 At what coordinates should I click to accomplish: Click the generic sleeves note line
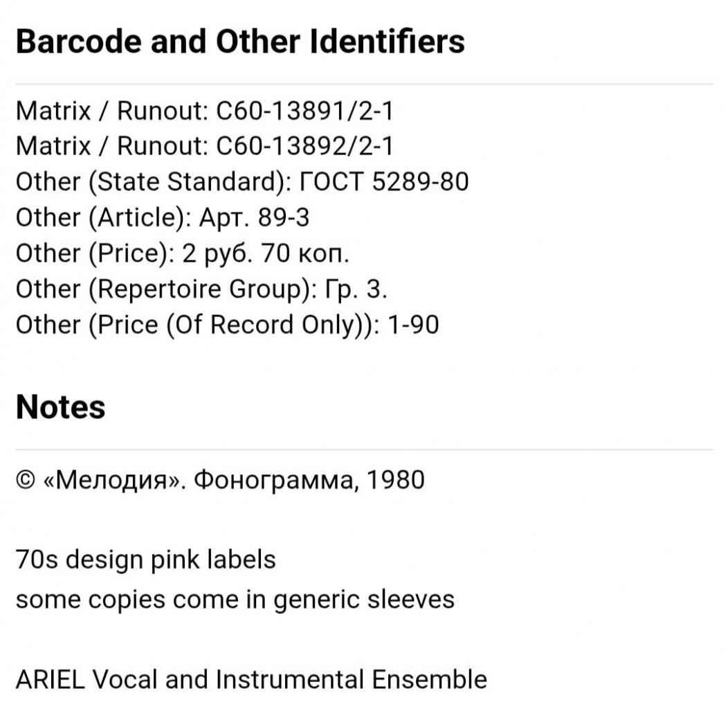[x=235, y=600]
